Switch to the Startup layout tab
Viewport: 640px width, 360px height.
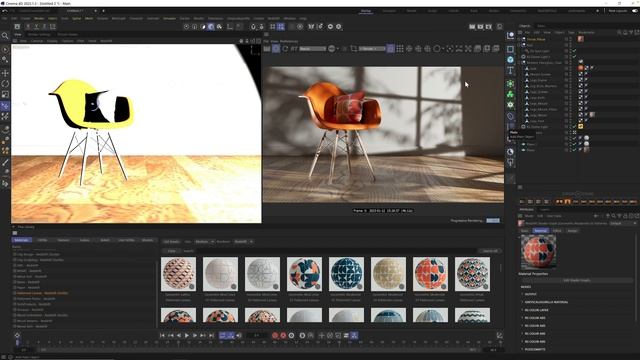click(x=366, y=11)
